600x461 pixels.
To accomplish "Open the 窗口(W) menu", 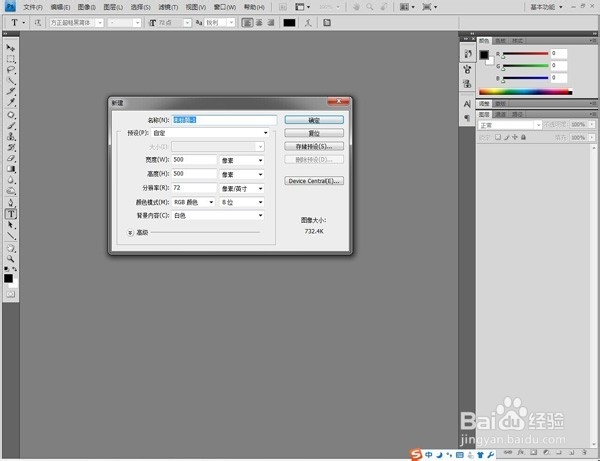I will 225,7.
